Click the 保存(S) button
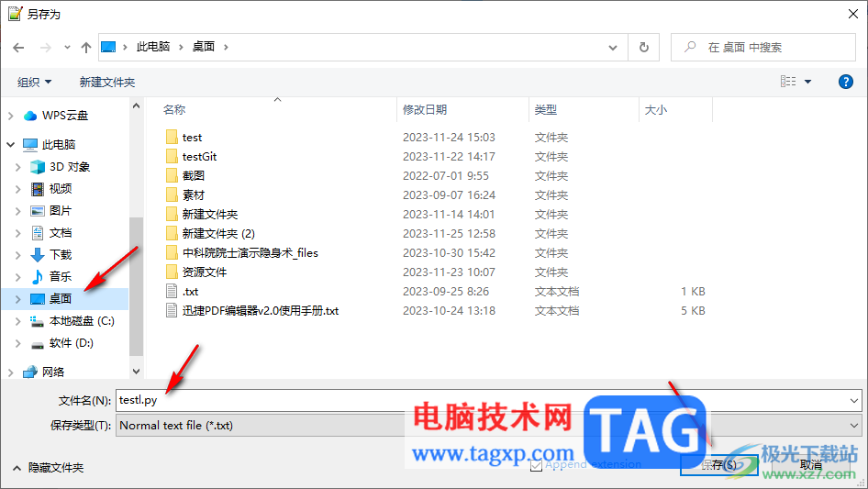868x489 pixels. 718,464
